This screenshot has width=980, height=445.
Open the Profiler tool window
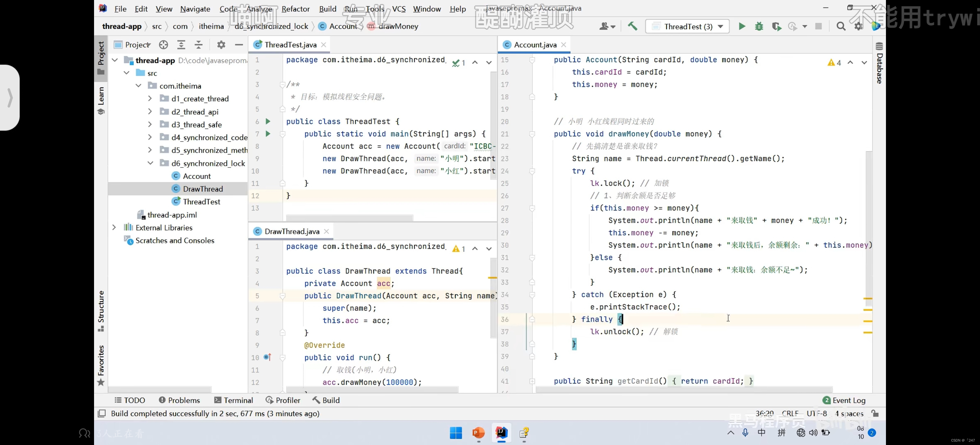click(283, 400)
